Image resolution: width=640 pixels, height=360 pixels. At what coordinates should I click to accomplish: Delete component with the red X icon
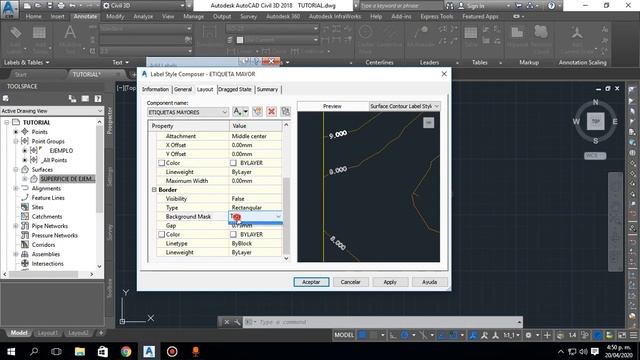click(x=271, y=111)
